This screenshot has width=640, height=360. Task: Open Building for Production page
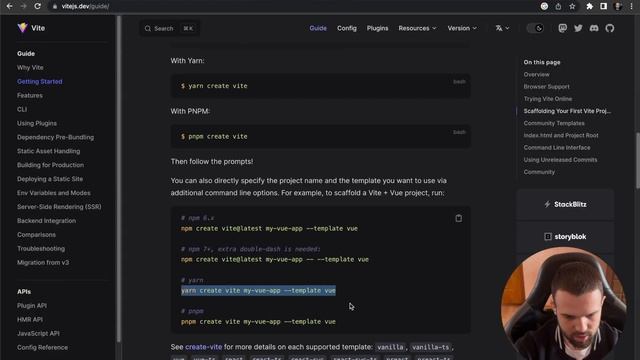click(x=50, y=165)
